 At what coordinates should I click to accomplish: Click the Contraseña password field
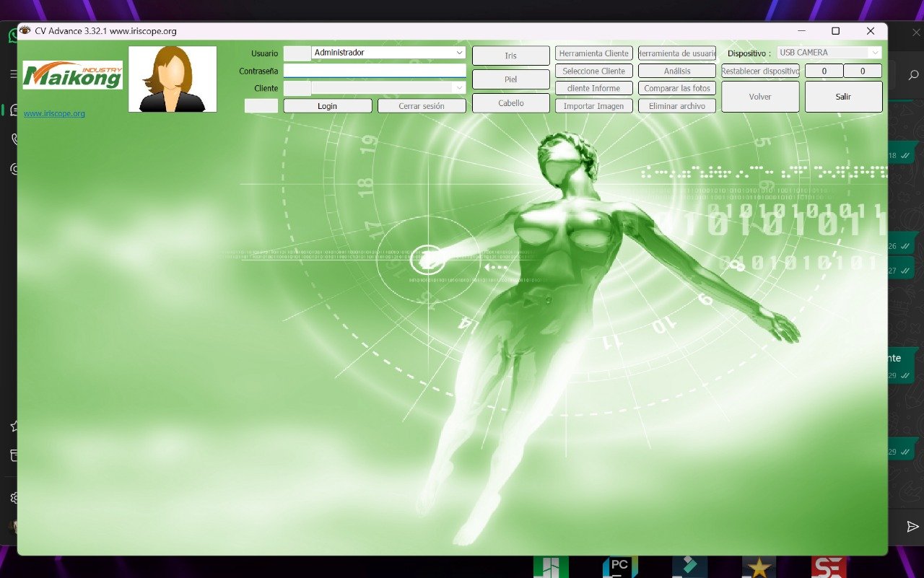tap(374, 71)
